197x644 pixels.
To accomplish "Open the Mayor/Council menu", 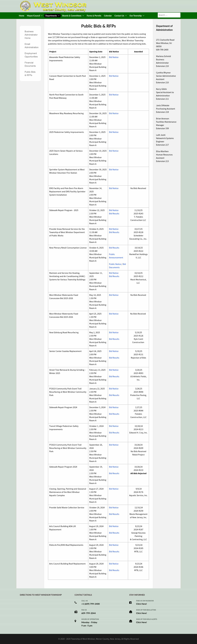I will tap(33, 16).
